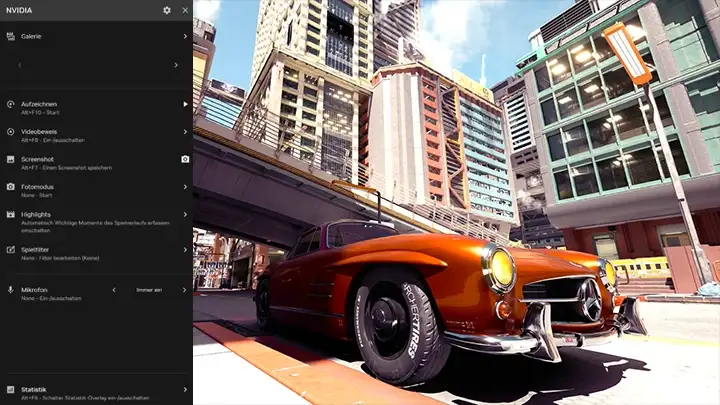Click the Aufzeichnen record icon
The image size is (720, 405).
[x=10, y=104]
